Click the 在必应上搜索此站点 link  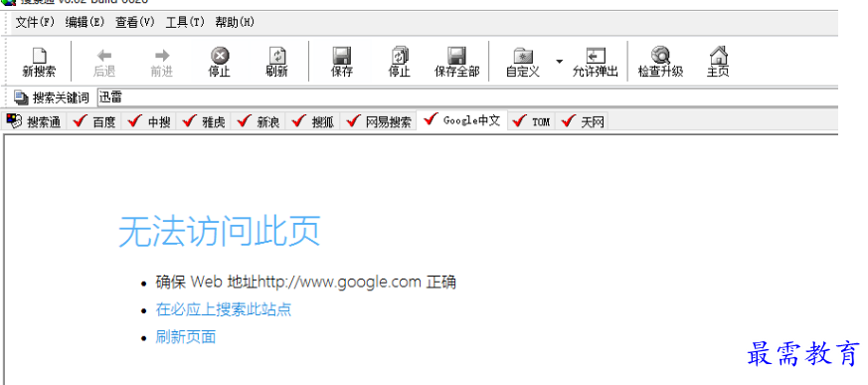click(x=224, y=309)
